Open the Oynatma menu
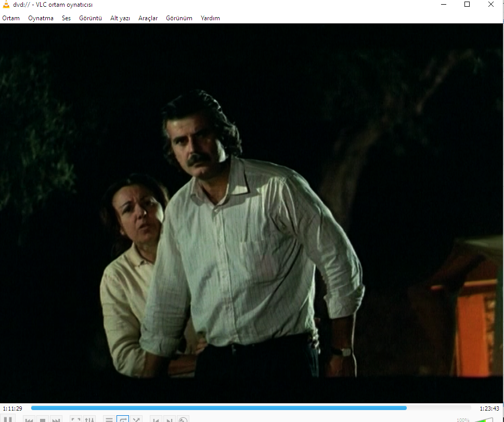This screenshot has height=422, width=504. click(x=41, y=18)
